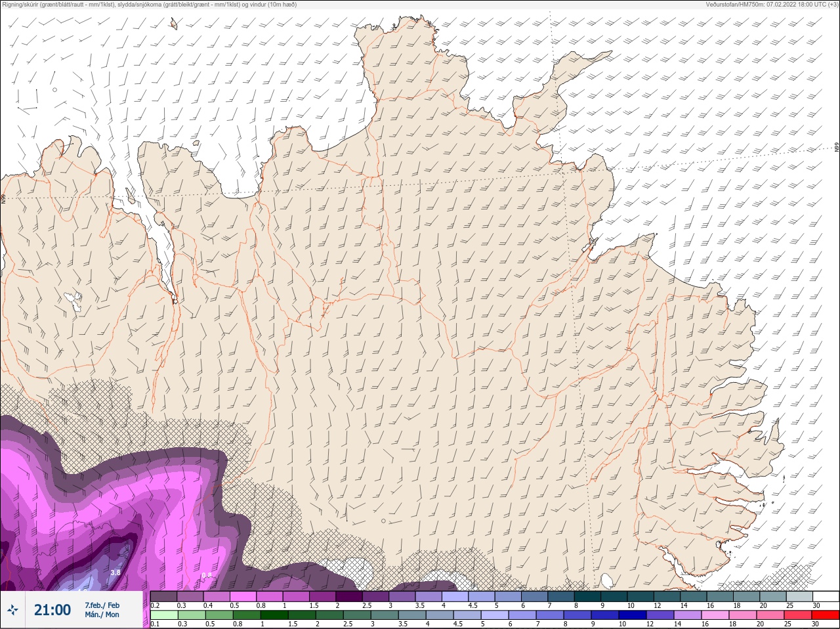Click the white '0.8' value on the map
Viewport: 840px width, 629px height.
click(207, 576)
